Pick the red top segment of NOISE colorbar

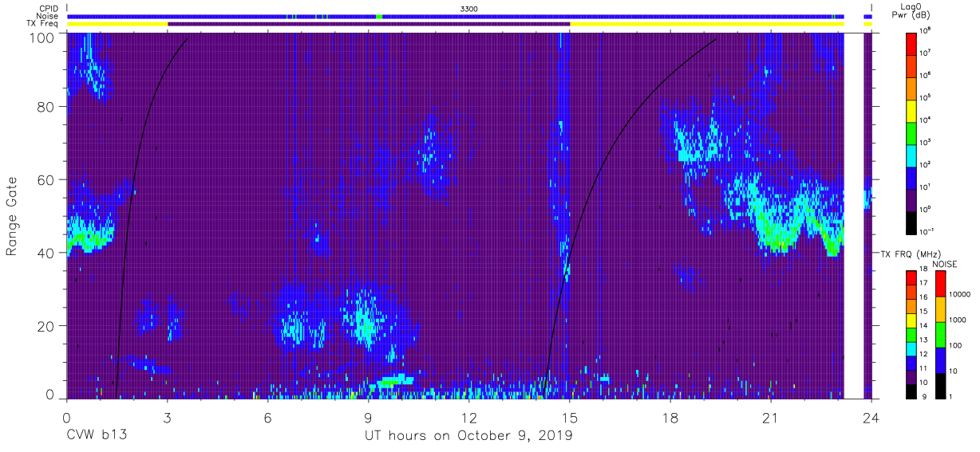tap(940, 284)
